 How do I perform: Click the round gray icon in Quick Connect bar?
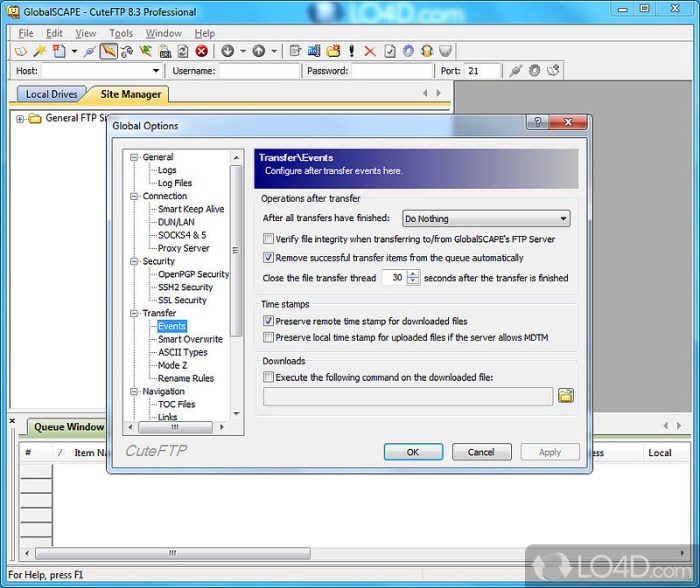tap(534, 71)
